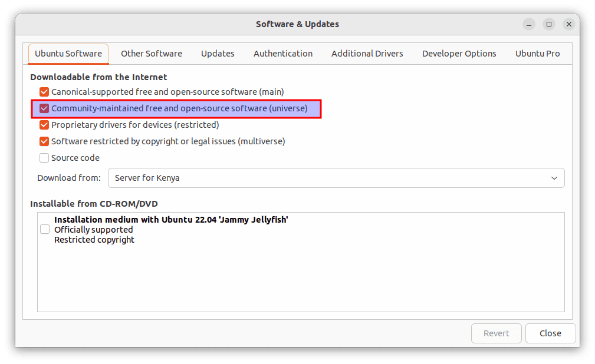The width and height of the screenshot is (595, 364).
Task: Go to the Authentication tab
Action: tap(283, 54)
